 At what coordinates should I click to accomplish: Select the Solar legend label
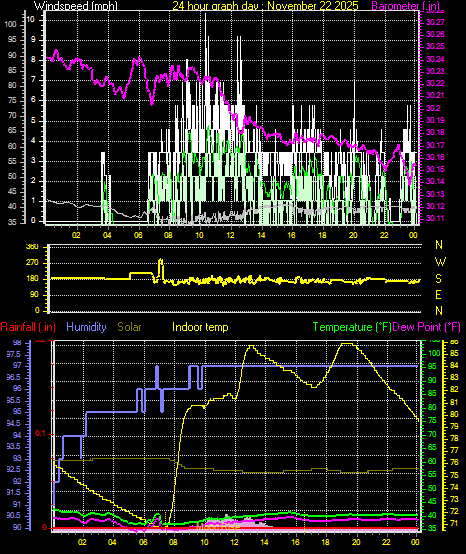[129, 327]
